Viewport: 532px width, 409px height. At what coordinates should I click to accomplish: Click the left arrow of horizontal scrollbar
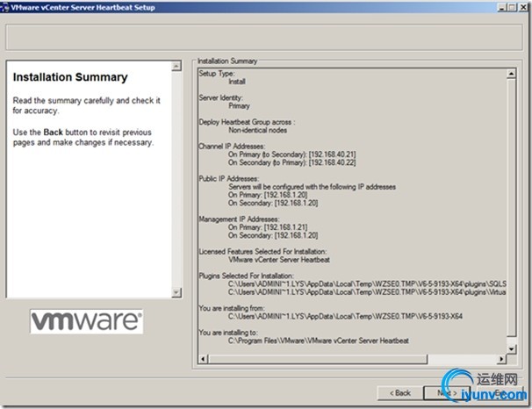click(x=203, y=359)
